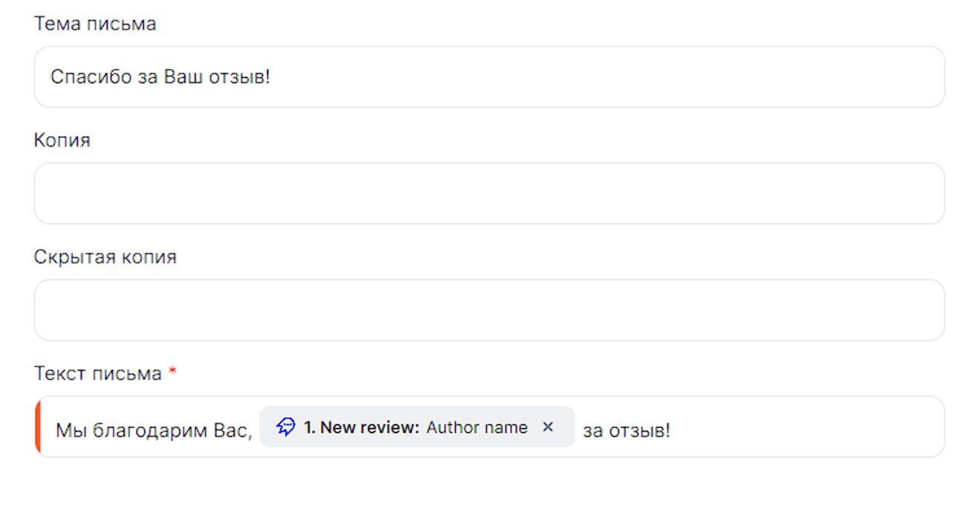Click the 'Копия' field label
The image size is (980, 512).
(62, 140)
